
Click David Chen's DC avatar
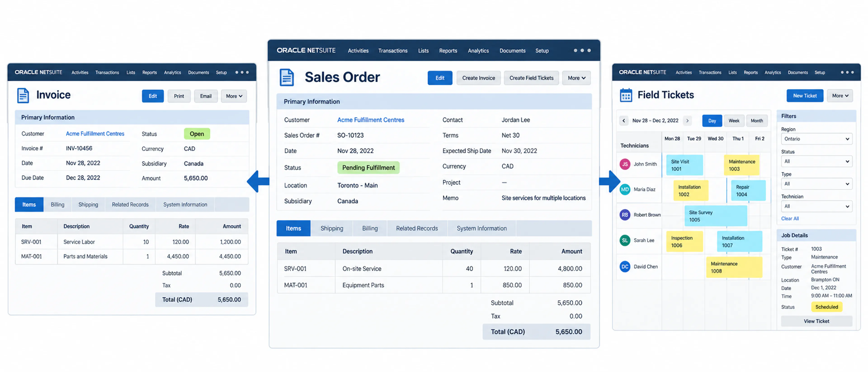[625, 267]
